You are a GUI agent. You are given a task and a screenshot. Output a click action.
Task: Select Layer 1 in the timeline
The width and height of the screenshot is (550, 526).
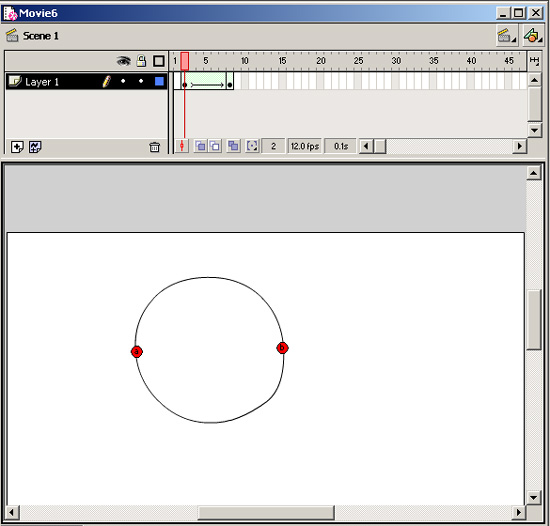[86, 81]
